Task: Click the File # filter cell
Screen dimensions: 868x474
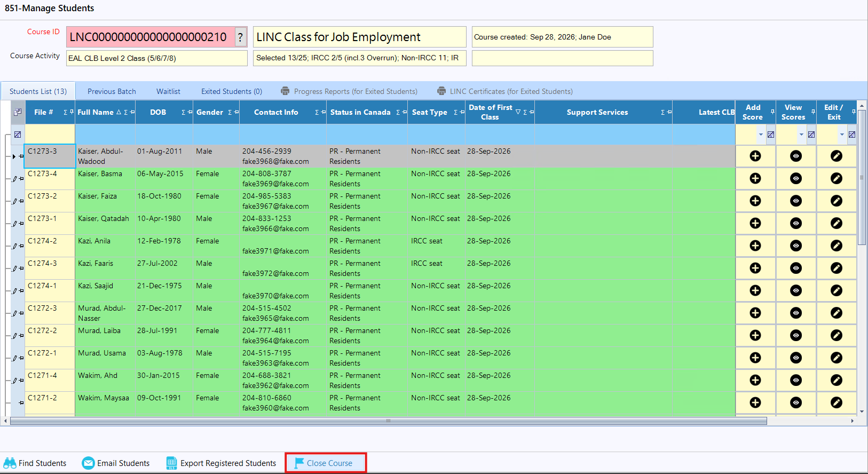Action: (50, 135)
